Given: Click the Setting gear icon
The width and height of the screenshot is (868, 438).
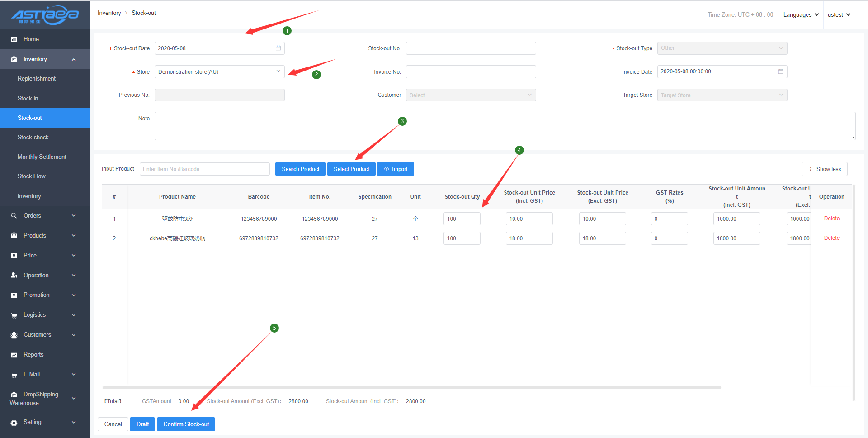Looking at the screenshot, I should 14,422.
